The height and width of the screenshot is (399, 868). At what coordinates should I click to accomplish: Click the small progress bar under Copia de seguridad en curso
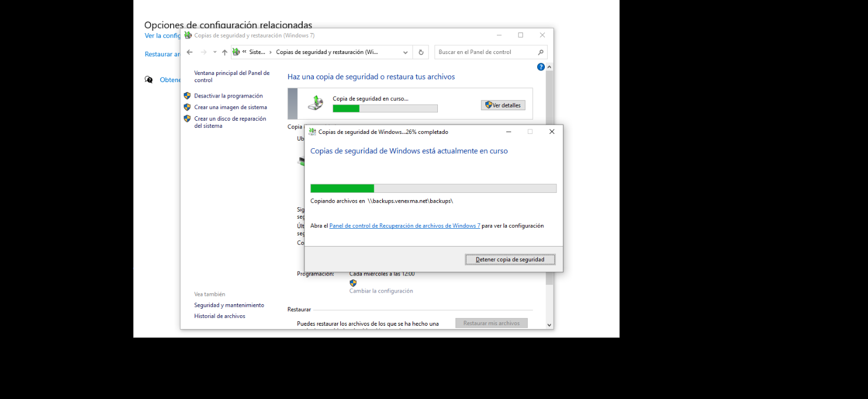[x=385, y=109]
